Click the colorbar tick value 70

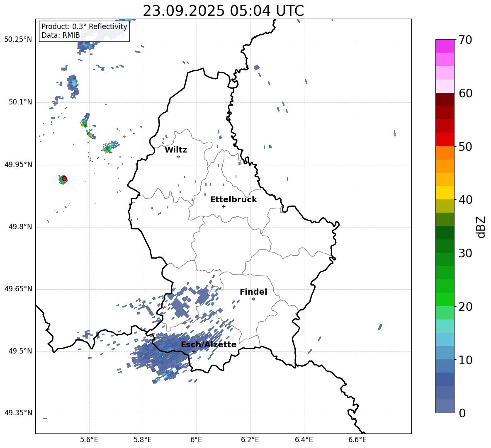coord(465,40)
